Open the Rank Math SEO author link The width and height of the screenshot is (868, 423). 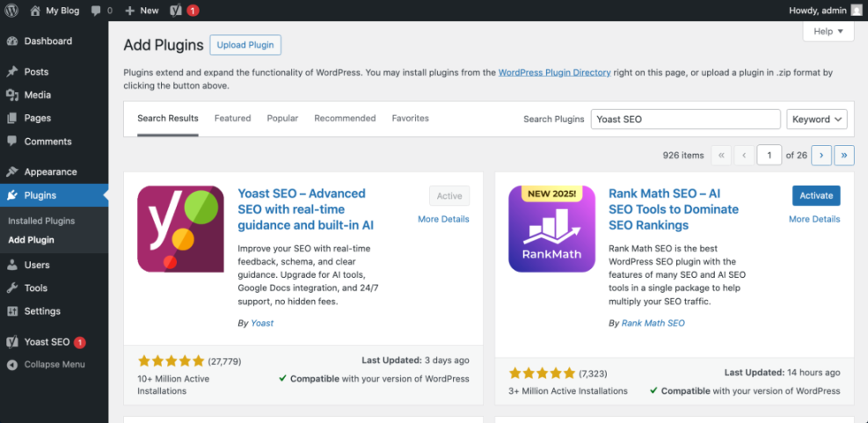coord(653,323)
